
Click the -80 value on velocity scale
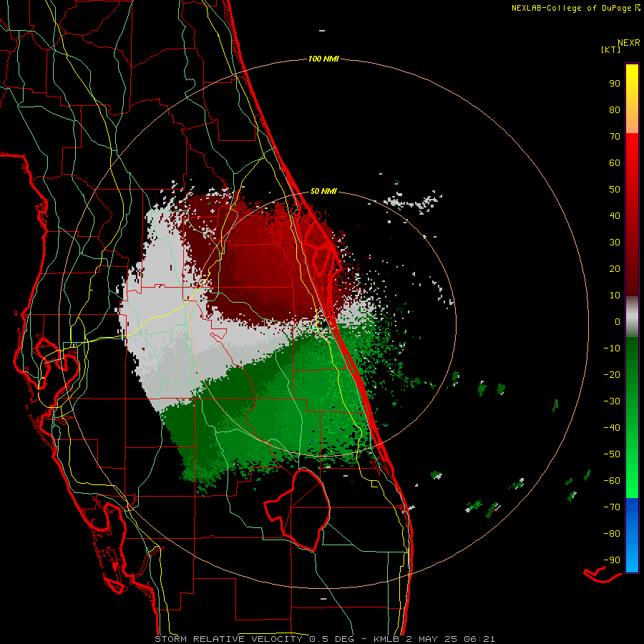point(612,534)
